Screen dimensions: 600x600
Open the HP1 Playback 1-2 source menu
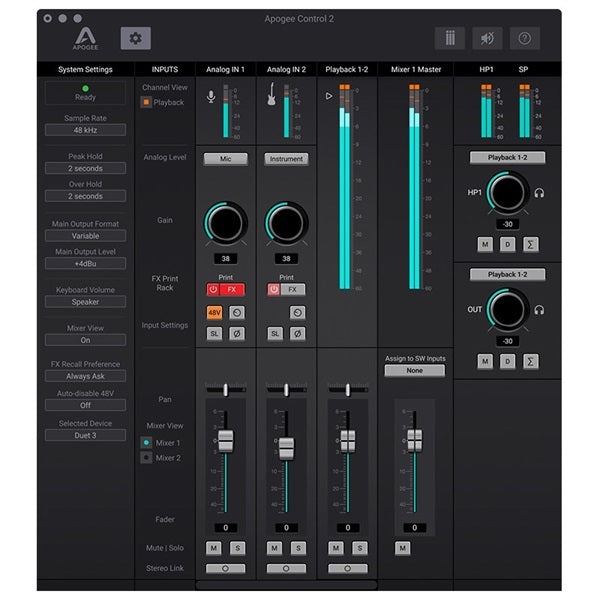507,158
